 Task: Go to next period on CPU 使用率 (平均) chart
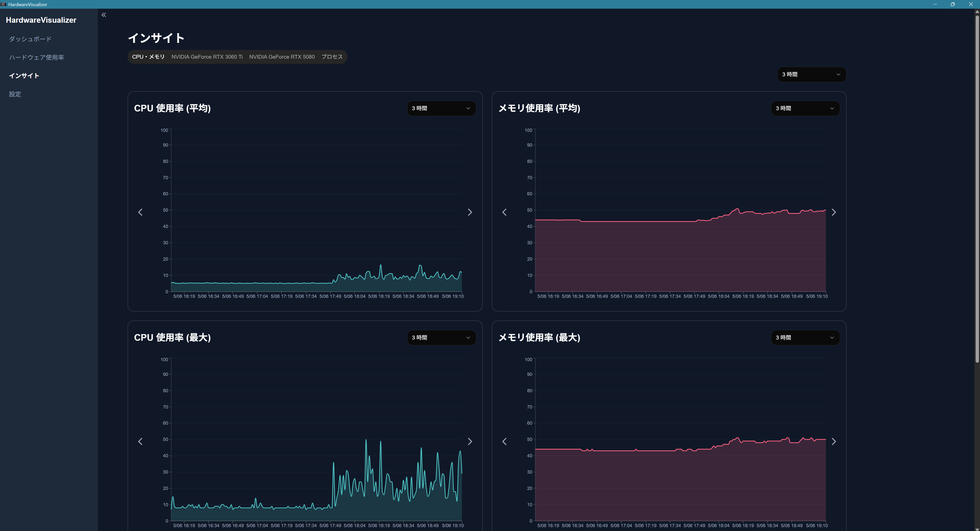[x=470, y=212]
